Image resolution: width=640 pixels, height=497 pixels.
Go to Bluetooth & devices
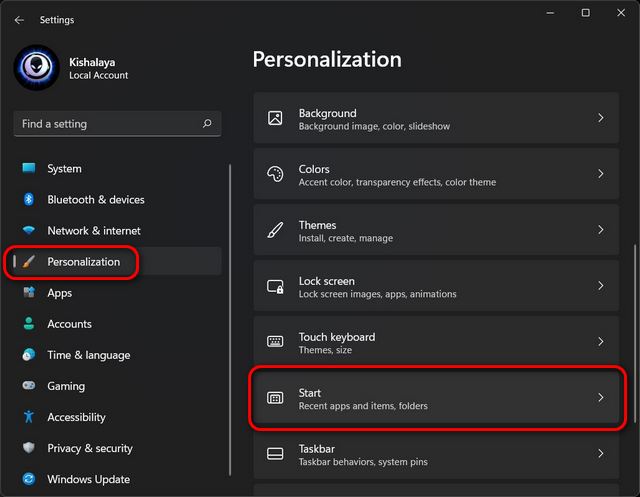pyautogui.click(x=118, y=200)
